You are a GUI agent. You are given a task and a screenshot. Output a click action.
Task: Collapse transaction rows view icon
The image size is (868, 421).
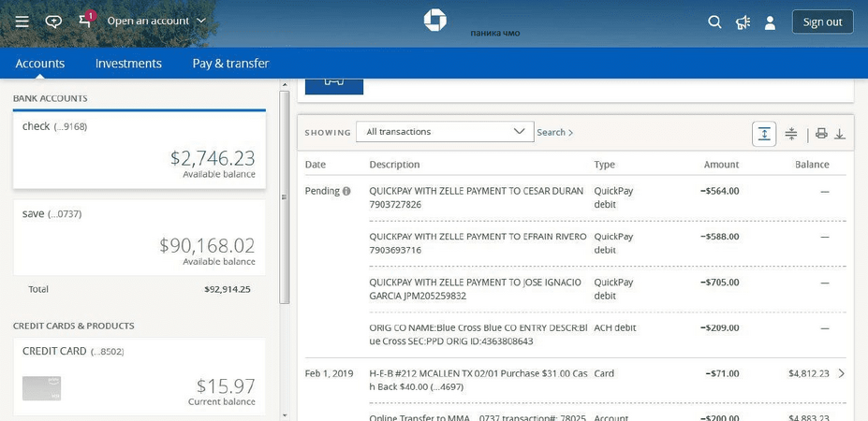pyautogui.click(x=791, y=134)
